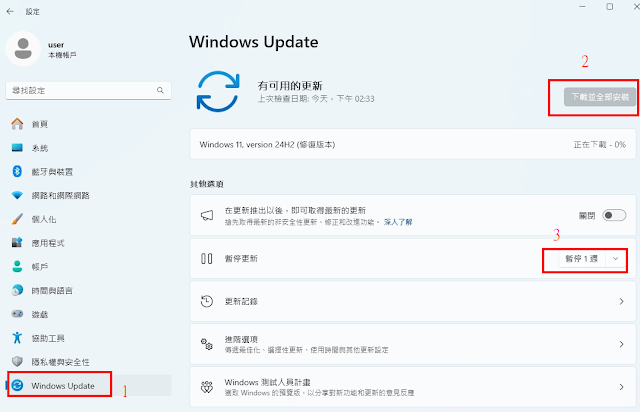Click the 上次檢查日期 last-checked text
This screenshot has height=412, width=640.
pyautogui.click(x=316, y=99)
